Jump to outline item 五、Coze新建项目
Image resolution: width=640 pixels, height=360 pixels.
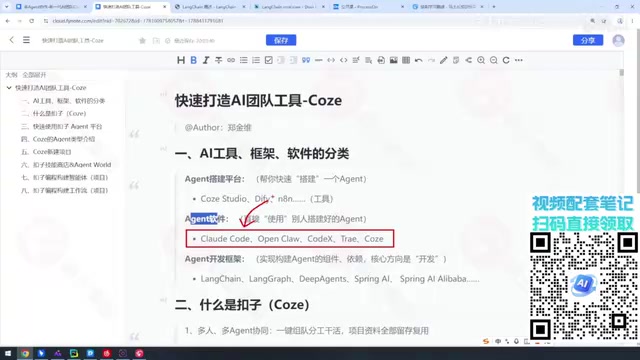tap(46, 152)
